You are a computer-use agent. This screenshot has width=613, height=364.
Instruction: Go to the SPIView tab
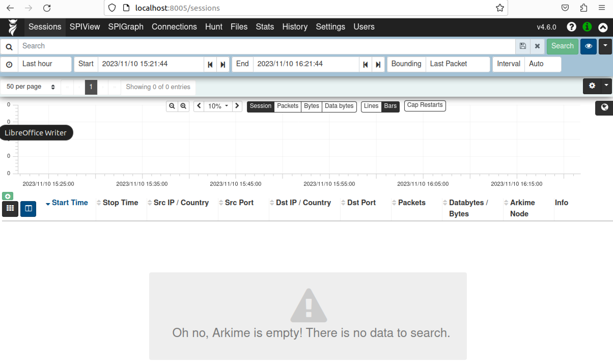coord(85,27)
